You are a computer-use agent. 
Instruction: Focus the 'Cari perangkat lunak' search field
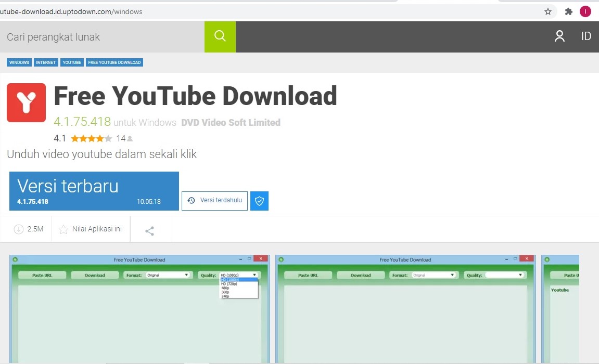pos(102,36)
